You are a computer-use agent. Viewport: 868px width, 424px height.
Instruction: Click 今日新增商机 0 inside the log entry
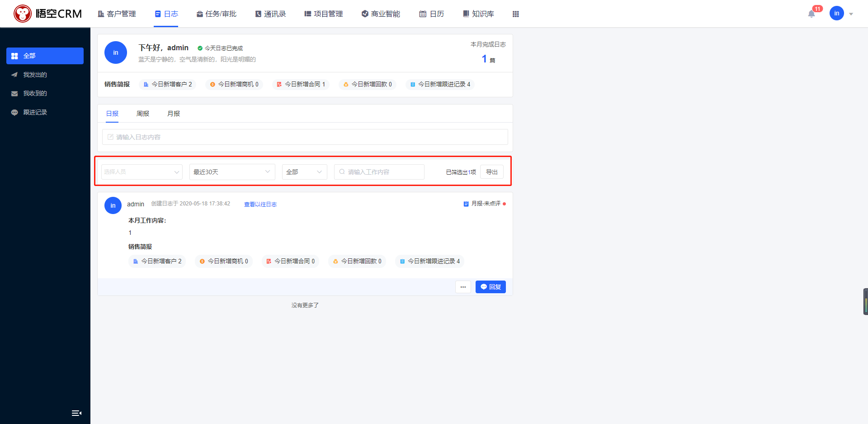tap(224, 261)
